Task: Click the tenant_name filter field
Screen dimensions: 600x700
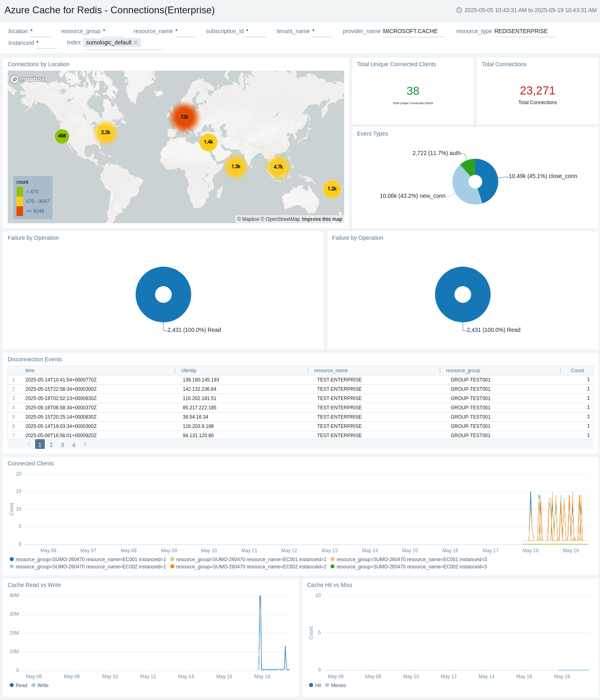Action: point(322,31)
